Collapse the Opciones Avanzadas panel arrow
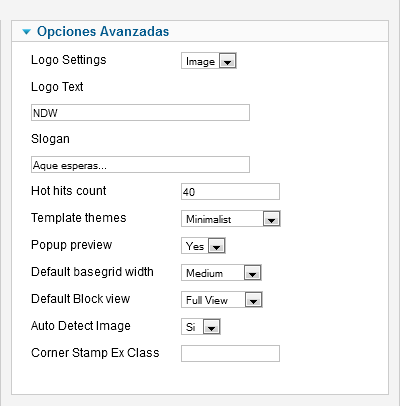 coord(26,32)
